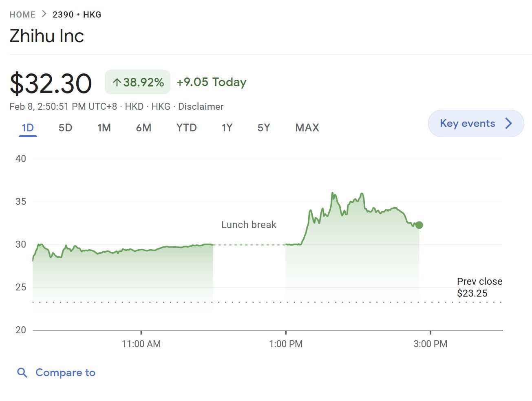Image resolution: width=532 pixels, height=401 pixels.
Task: Select the 6M range tab
Action: coord(143,128)
